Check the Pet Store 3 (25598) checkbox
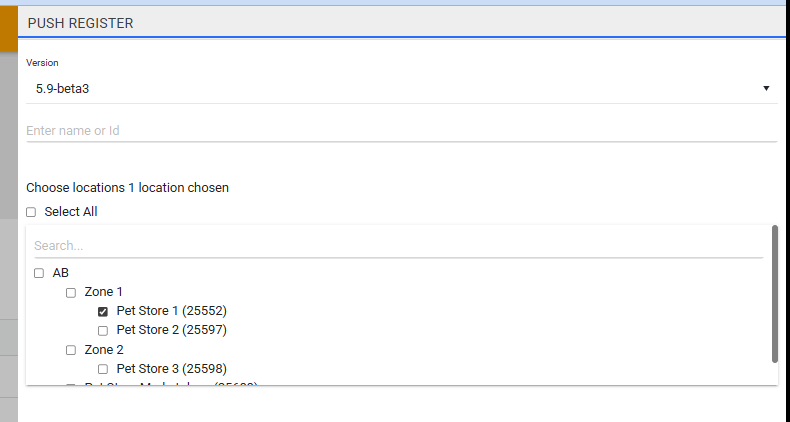The width and height of the screenshot is (790, 422). [103, 369]
